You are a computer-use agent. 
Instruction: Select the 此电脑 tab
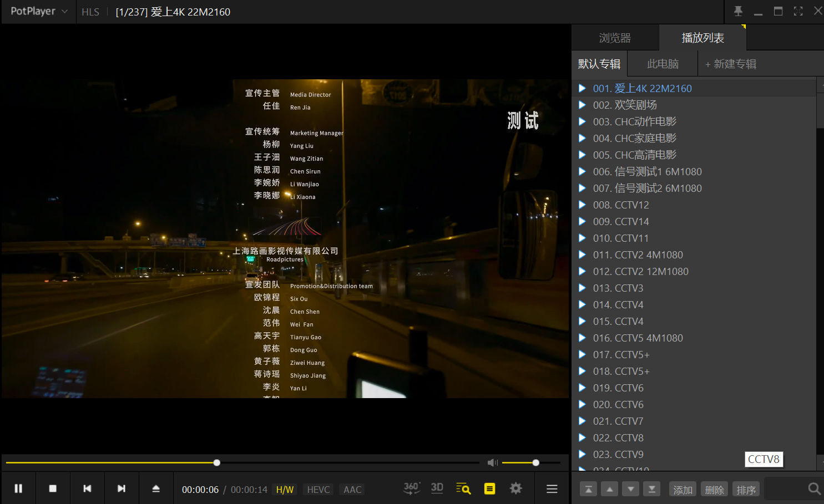tap(663, 64)
